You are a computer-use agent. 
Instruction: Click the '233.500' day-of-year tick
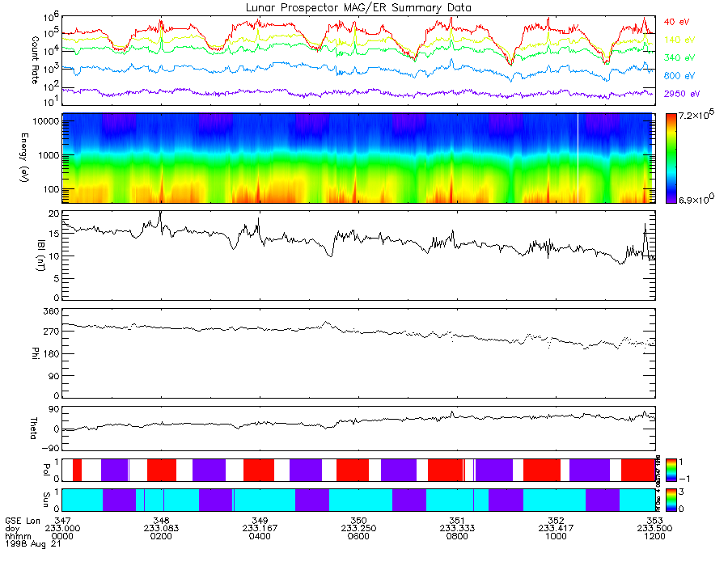coord(654,529)
